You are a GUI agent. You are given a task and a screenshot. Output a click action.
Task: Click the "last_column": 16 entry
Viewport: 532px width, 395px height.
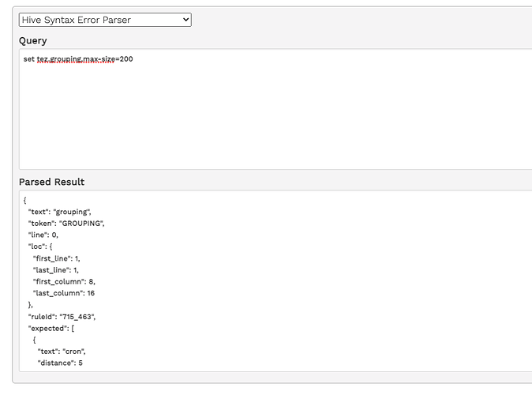click(64, 293)
